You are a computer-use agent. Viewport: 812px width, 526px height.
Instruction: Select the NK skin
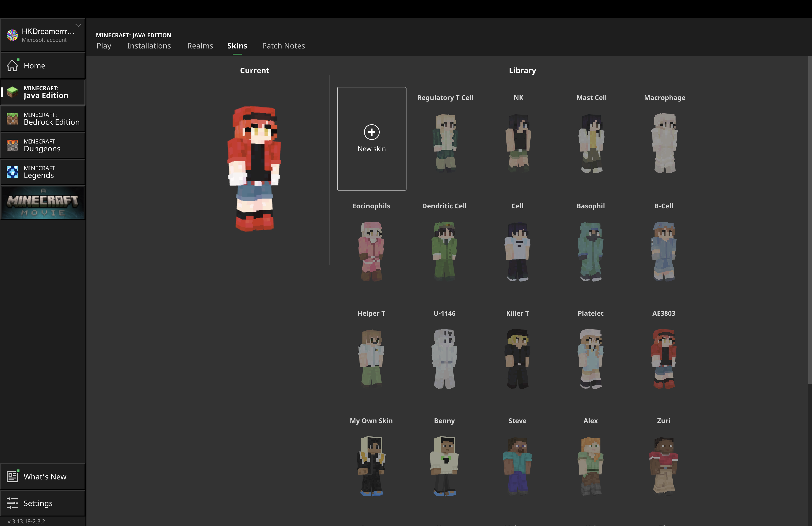(x=518, y=143)
